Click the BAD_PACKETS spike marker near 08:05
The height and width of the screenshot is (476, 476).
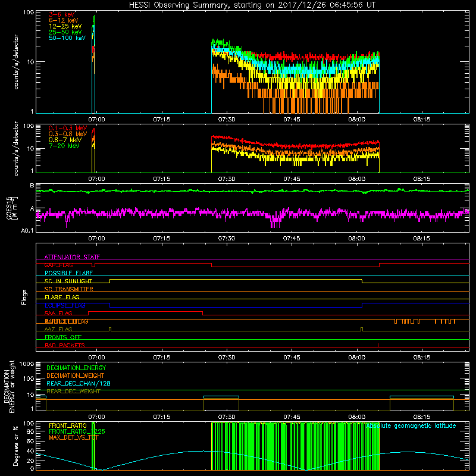point(378,345)
